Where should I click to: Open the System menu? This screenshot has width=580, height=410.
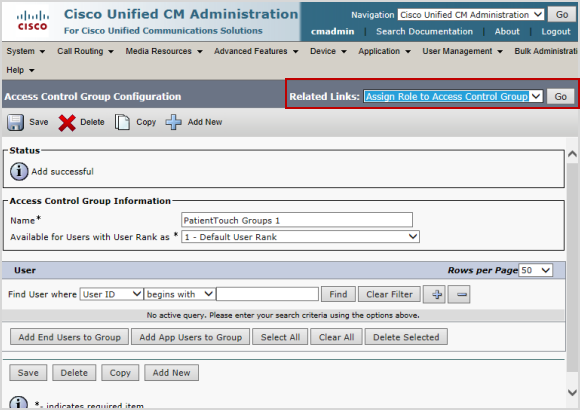[26, 51]
